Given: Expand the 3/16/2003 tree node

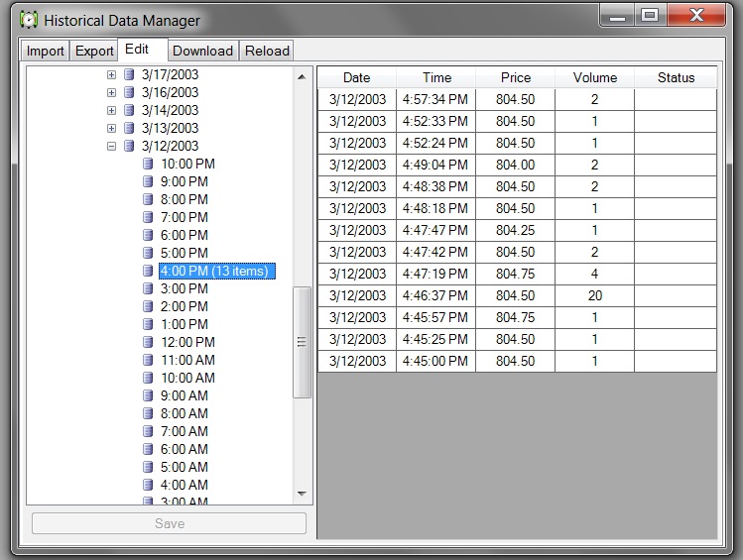Looking at the screenshot, I should click(111, 92).
